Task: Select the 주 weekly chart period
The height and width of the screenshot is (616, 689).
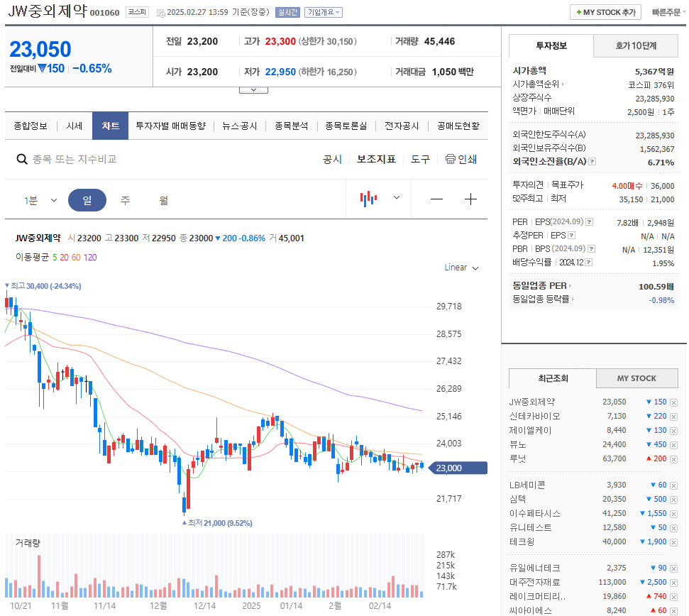Action: (x=125, y=200)
